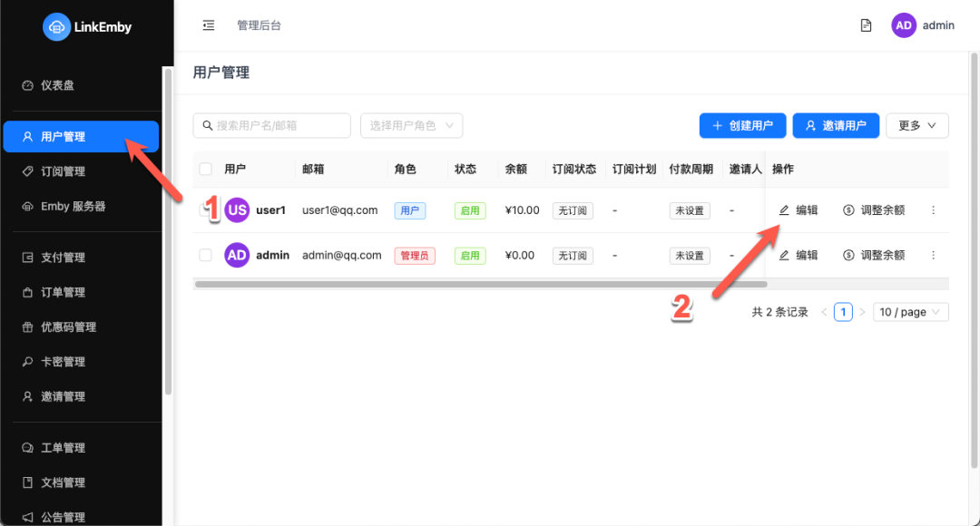Viewport: 980px width, 526px height.
Task: Open the 仪表盘 dashboard from the sidebar
Action: (x=60, y=84)
